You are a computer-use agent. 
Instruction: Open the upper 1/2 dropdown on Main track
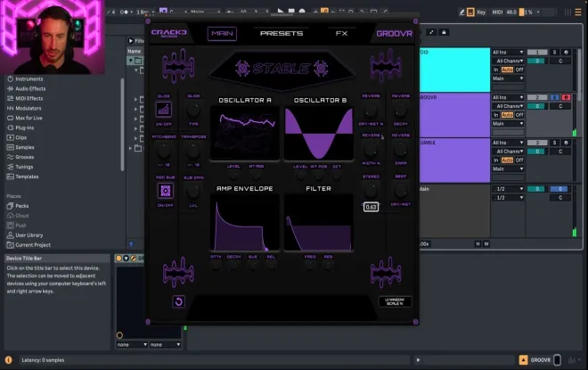508,189
